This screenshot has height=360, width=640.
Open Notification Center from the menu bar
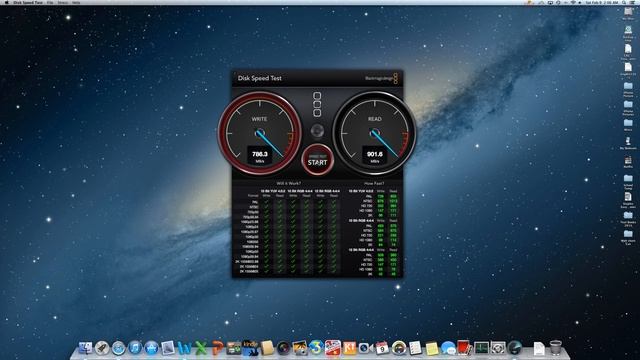pos(633,2)
